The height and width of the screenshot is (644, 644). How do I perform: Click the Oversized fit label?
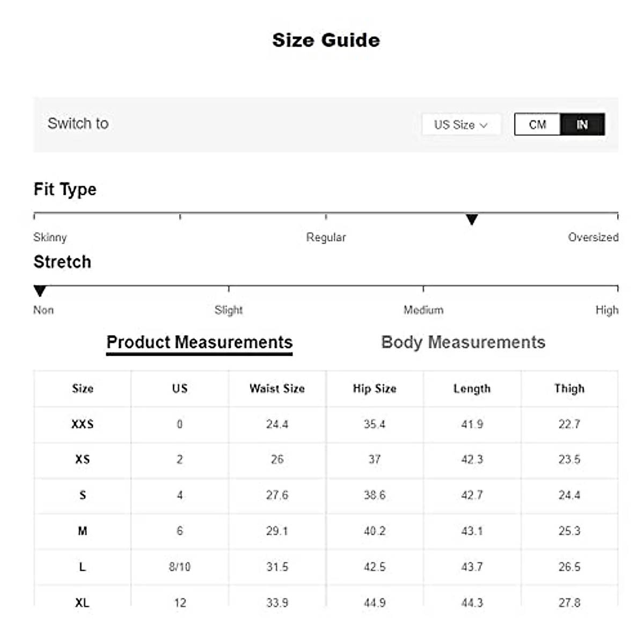593,237
